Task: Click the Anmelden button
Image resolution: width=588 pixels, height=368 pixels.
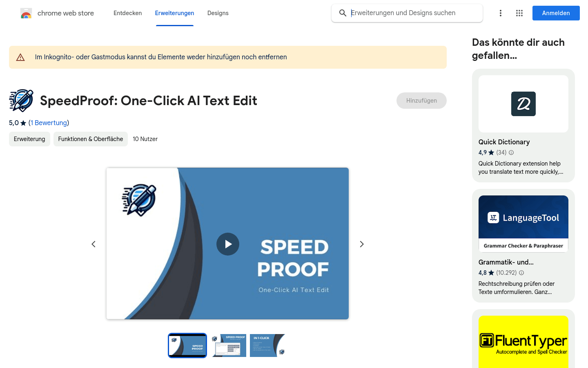Action: coord(556,13)
